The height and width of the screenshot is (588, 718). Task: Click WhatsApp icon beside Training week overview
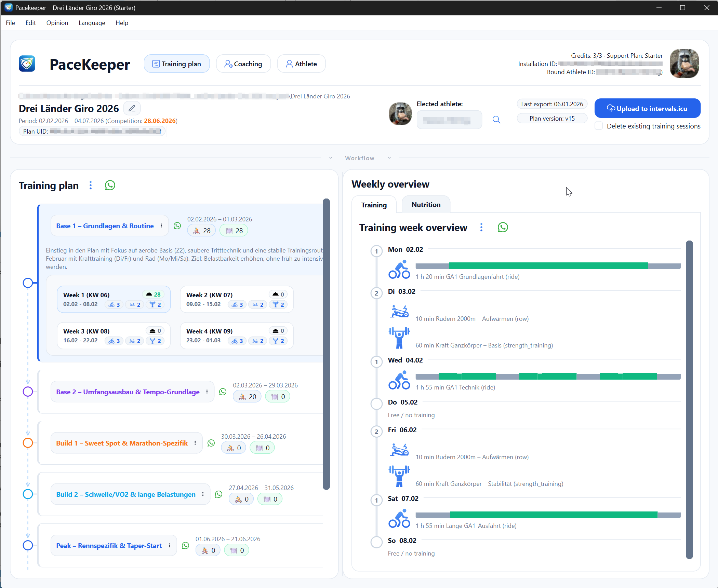503,228
